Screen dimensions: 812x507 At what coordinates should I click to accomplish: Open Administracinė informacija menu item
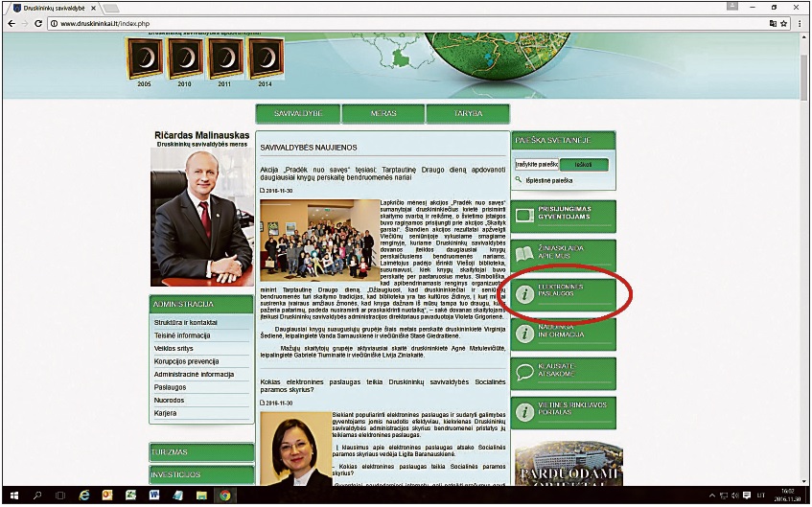194,375
